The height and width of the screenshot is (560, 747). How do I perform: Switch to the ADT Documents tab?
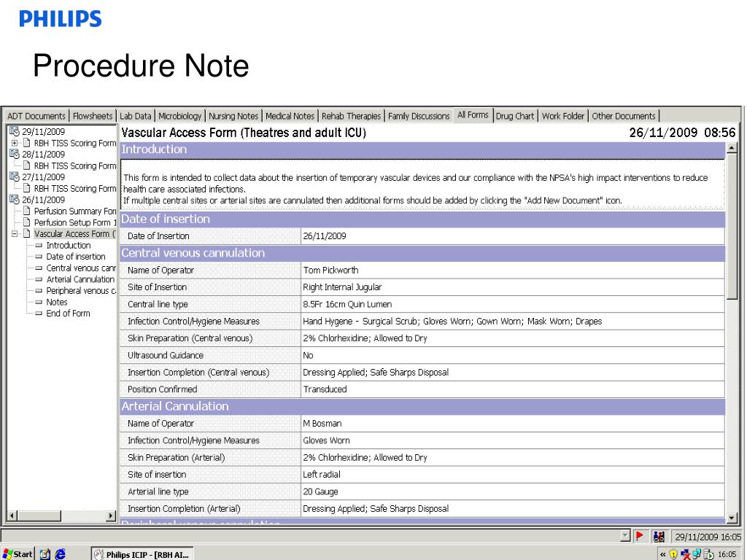coord(36,116)
